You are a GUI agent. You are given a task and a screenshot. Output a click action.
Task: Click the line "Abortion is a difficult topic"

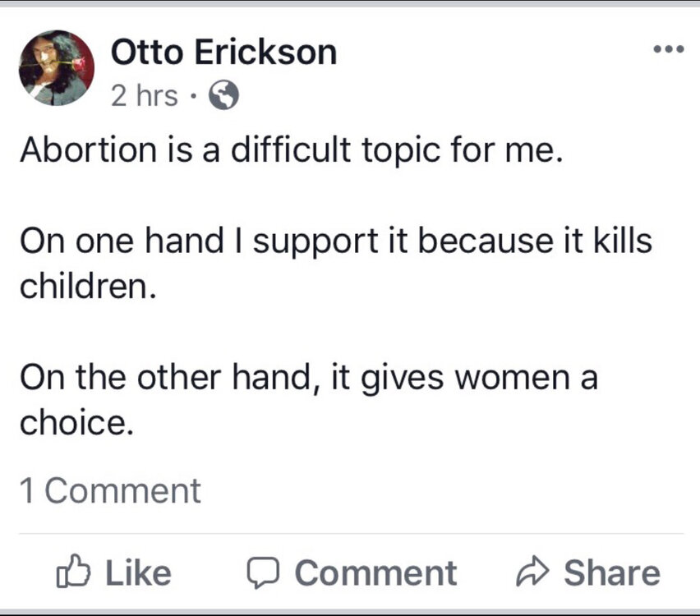[292, 153]
